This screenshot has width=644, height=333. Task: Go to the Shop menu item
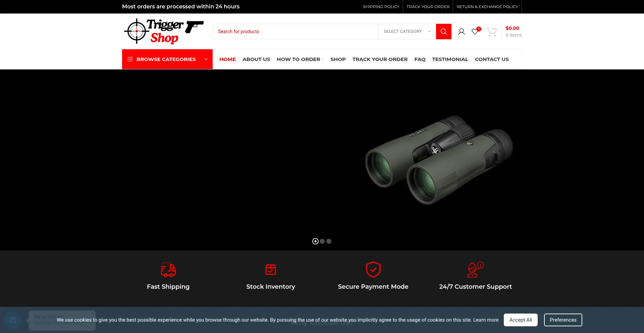(338, 59)
